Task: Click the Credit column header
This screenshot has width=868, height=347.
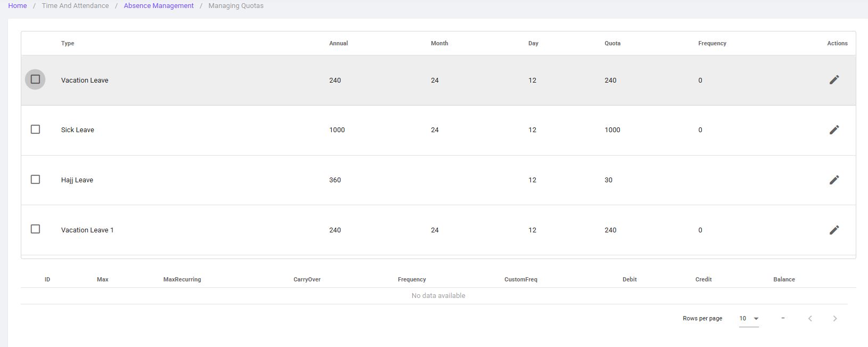Action: (703, 279)
